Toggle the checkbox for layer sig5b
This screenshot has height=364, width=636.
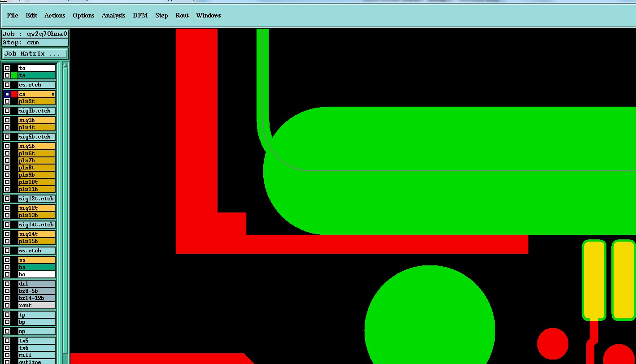coord(7,146)
